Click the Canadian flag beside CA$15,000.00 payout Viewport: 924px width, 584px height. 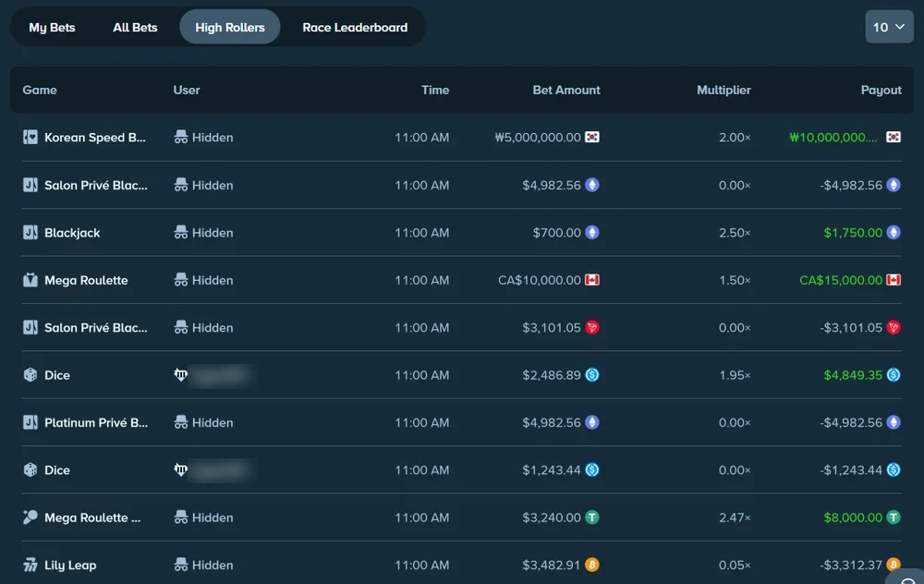click(x=894, y=280)
